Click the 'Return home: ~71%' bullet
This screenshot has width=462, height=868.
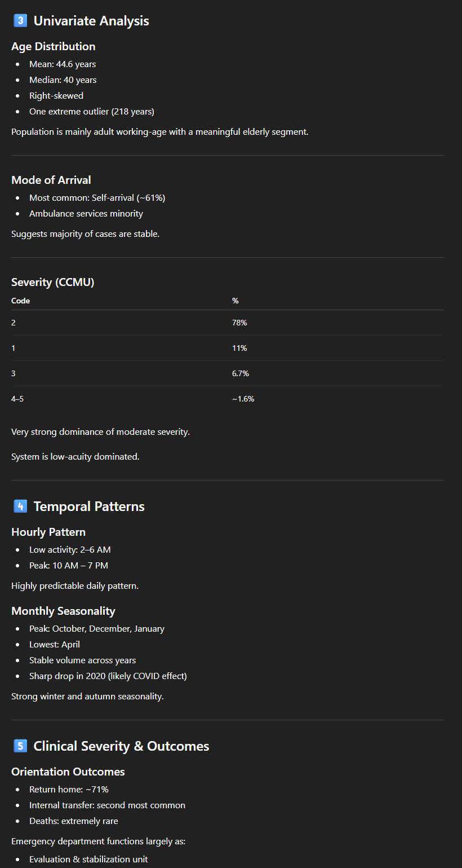coord(69,789)
